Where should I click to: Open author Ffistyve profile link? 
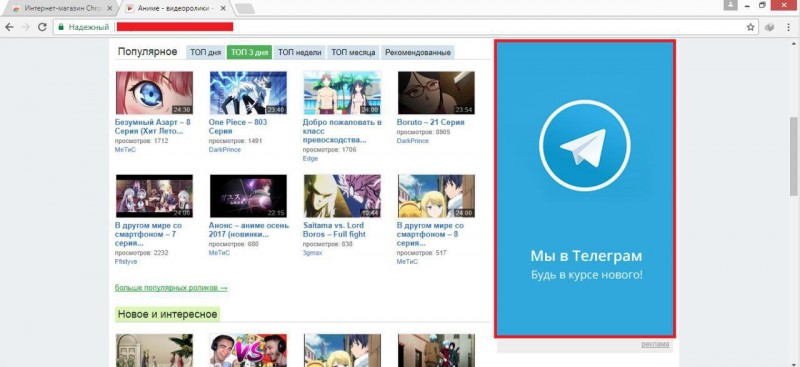[x=126, y=261]
